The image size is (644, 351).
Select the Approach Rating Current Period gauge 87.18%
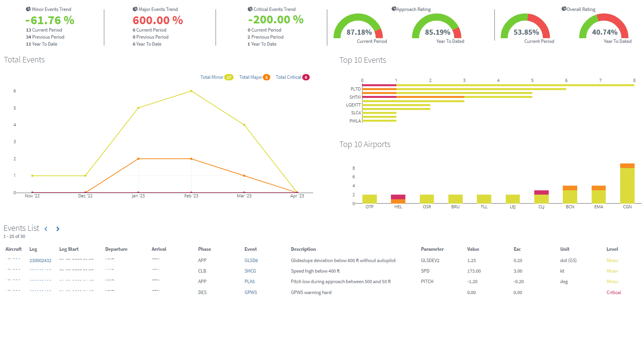click(x=358, y=26)
